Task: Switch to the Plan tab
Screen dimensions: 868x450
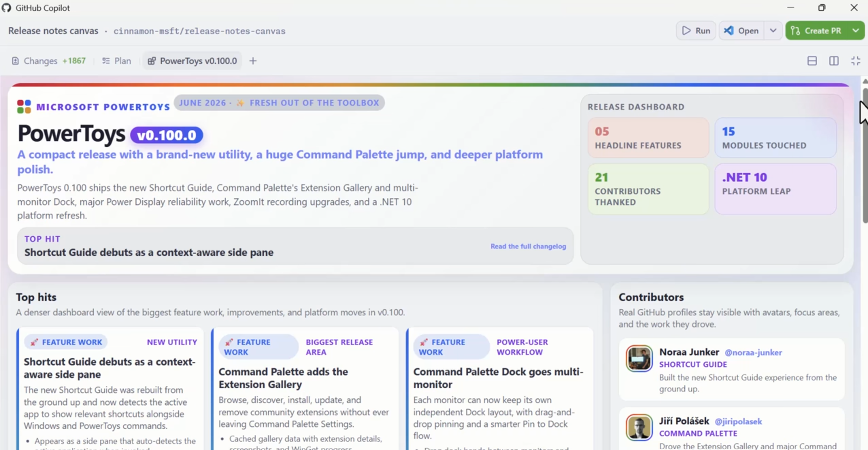Action: tap(116, 61)
